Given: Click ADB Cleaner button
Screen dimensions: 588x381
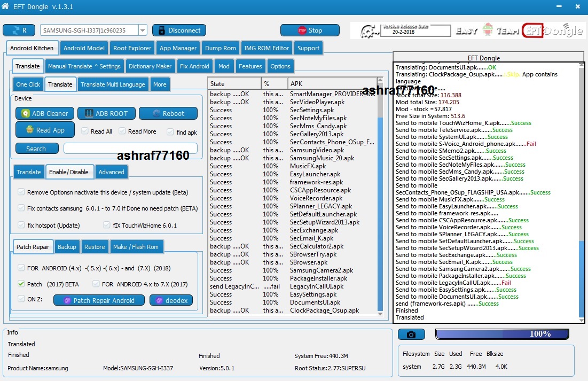Looking at the screenshot, I should [45, 113].
